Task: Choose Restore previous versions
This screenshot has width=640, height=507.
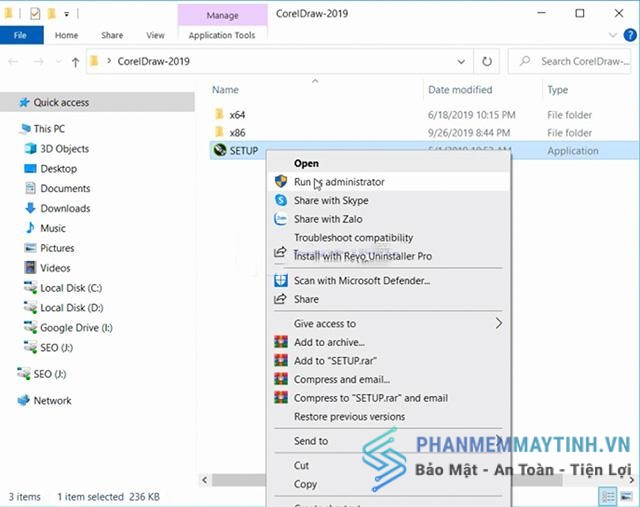Action: tap(388, 416)
